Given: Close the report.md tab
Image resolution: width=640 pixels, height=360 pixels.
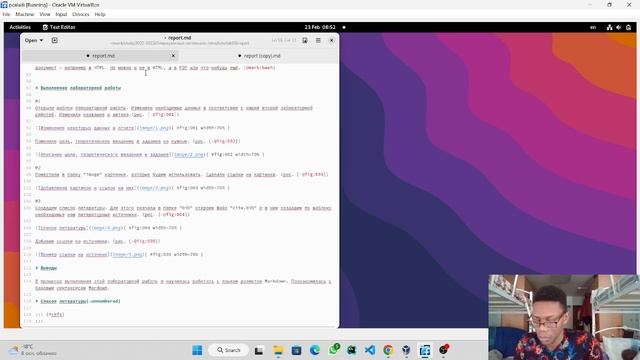Looking at the screenshot, I should point(173,56).
